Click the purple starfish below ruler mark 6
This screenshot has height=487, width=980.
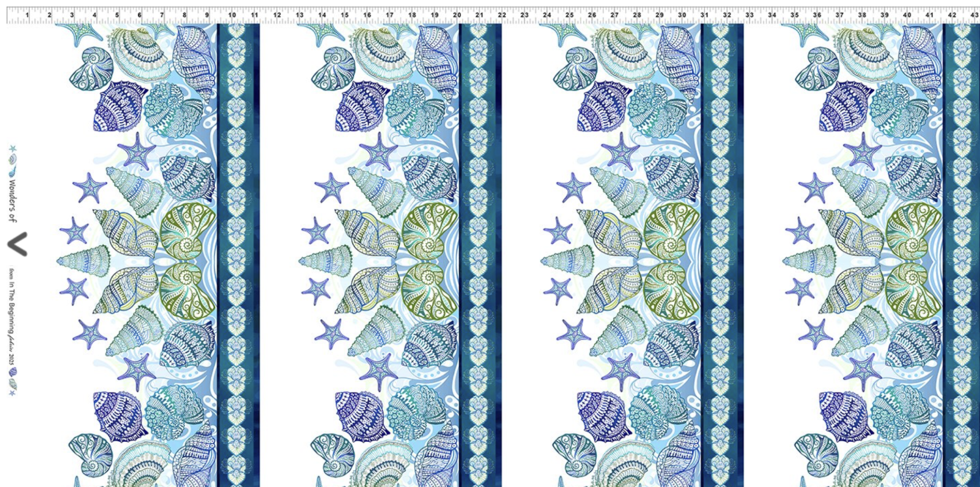pyautogui.click(x=137, y=151)
